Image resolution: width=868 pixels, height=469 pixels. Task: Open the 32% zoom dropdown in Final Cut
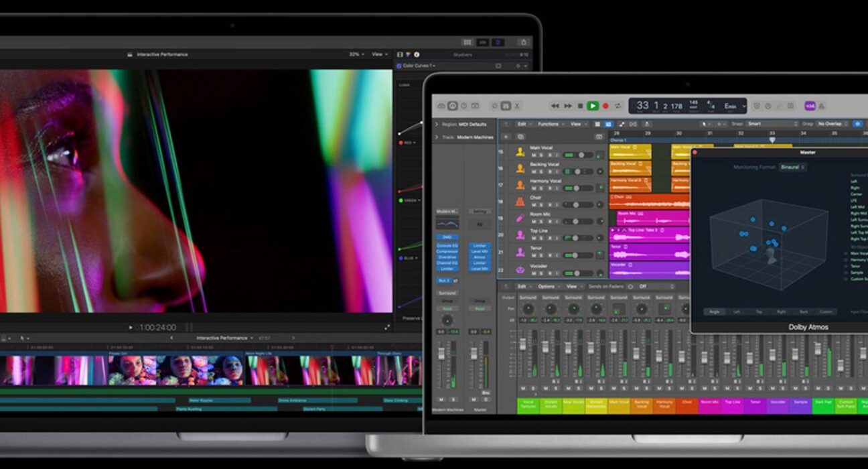pyautogui.click(x=356, y=54)
